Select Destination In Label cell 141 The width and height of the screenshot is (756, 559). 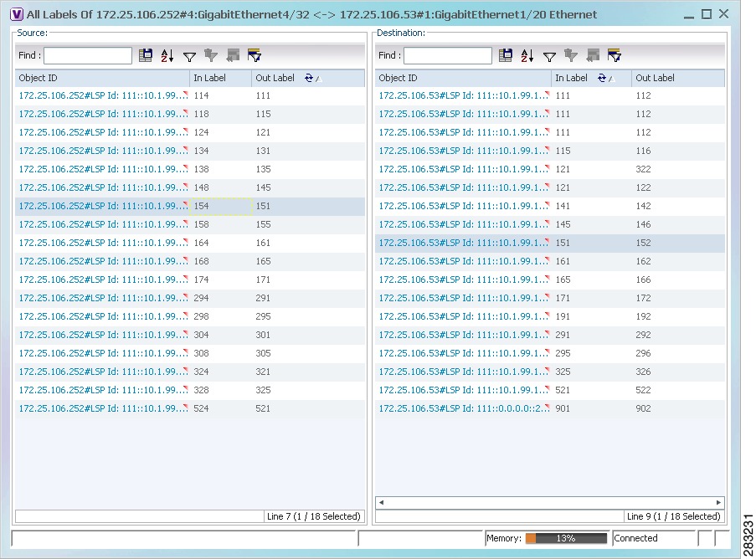[x=591, y=206]
